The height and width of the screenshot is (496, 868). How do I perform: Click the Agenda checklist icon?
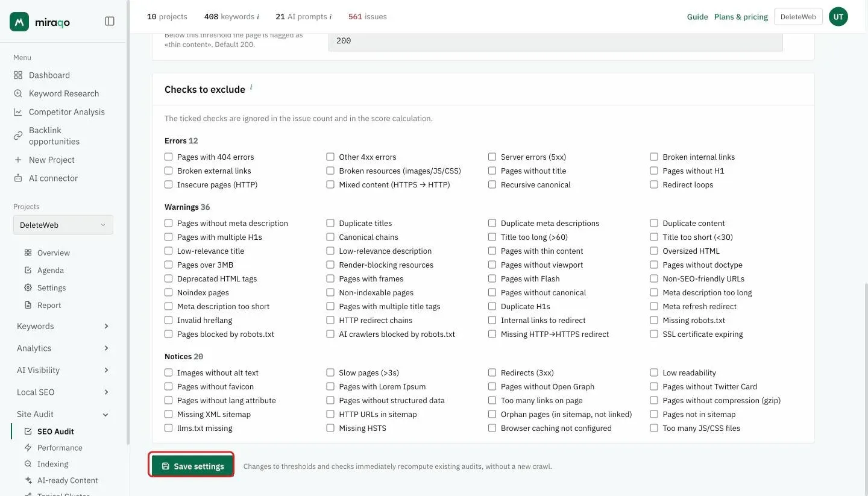(x=28, y=271)
